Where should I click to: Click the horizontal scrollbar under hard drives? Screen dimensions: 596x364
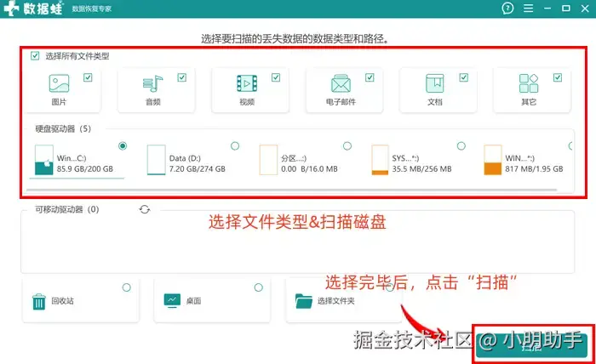(x=291, y=190)
